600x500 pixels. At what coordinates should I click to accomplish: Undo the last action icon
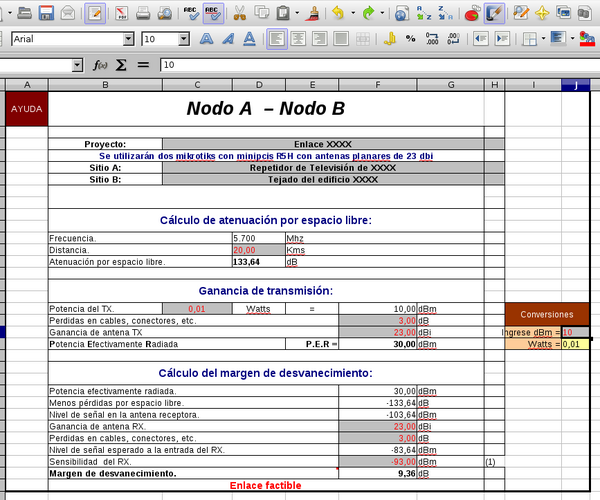click(338, 13)
